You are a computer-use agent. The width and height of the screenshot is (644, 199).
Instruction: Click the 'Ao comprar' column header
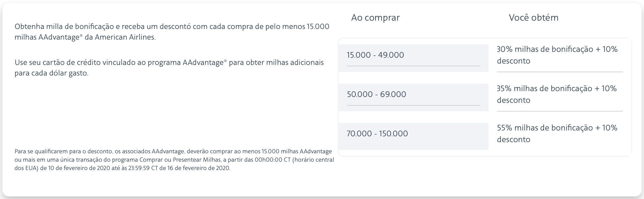(375, 18)
